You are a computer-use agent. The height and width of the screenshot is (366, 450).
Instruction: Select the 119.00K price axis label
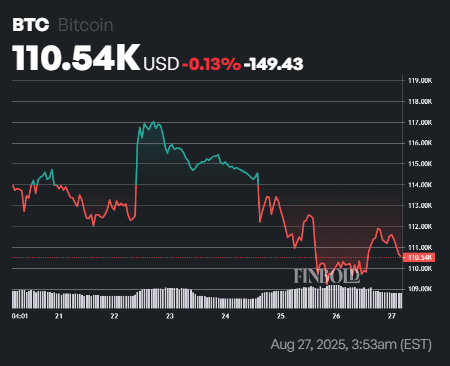tap(420, 80)
